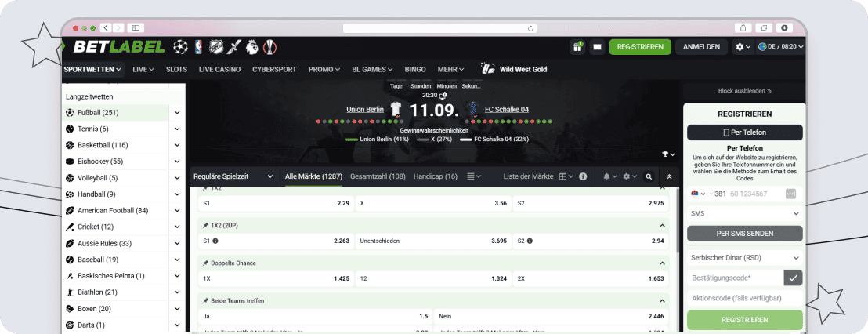The image size is (868, 334).
Task: Open the gift bonuses icon
Action: [x=577, y=47]
